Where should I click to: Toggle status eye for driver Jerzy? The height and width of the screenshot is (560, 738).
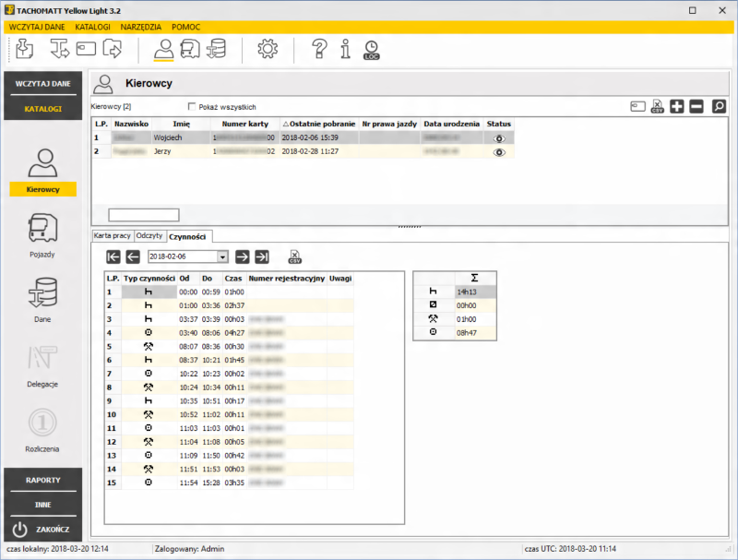[x=499, y=151]
